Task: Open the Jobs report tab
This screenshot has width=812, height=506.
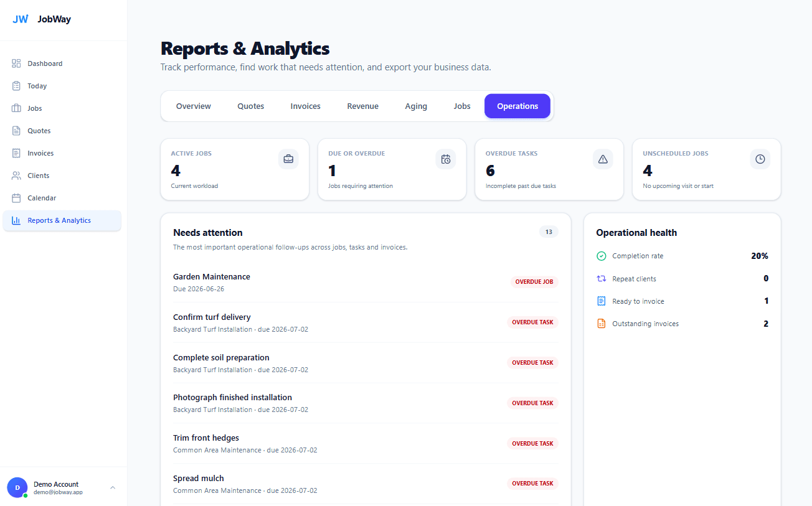Action: [462, 106]
